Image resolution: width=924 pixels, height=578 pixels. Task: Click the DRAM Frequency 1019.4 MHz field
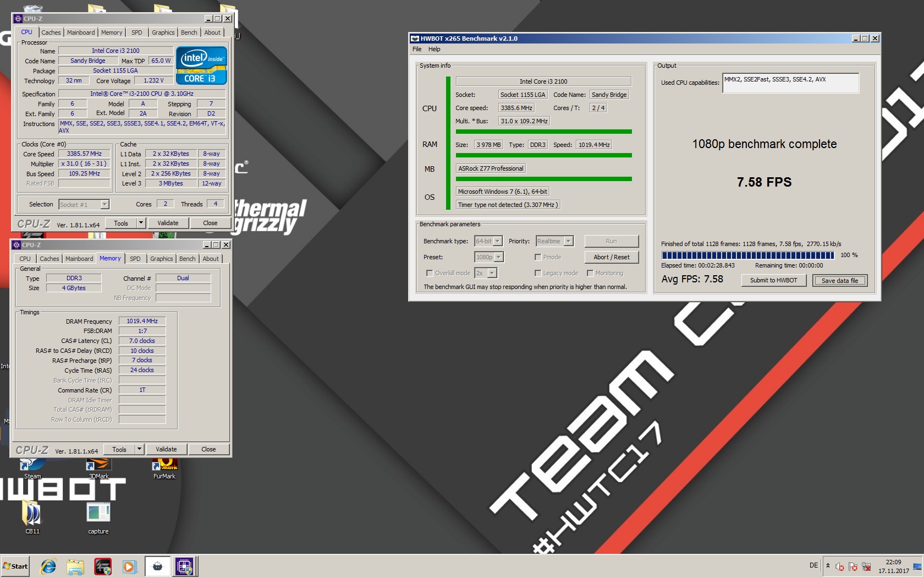point(142,321)
